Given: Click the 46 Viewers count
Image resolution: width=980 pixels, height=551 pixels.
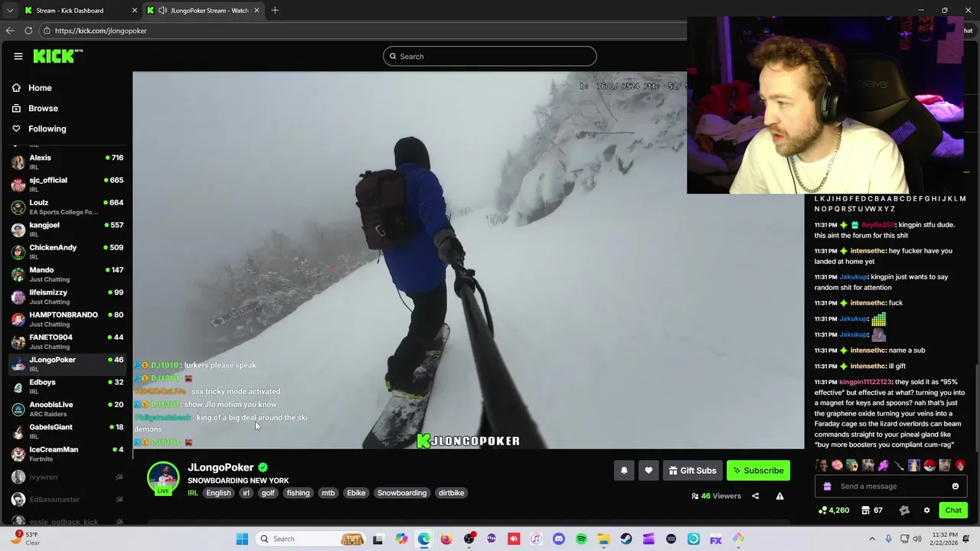Looking at the screenshot, I should pyautogui.click(x=716, y=496).
